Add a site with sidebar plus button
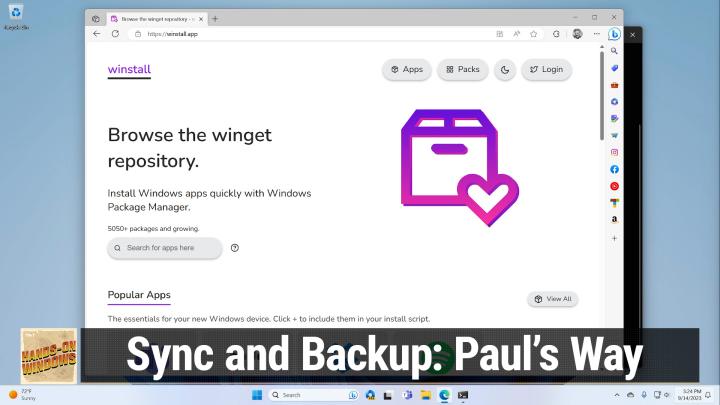This screenshot has width=720, height=405. [614, 238]
